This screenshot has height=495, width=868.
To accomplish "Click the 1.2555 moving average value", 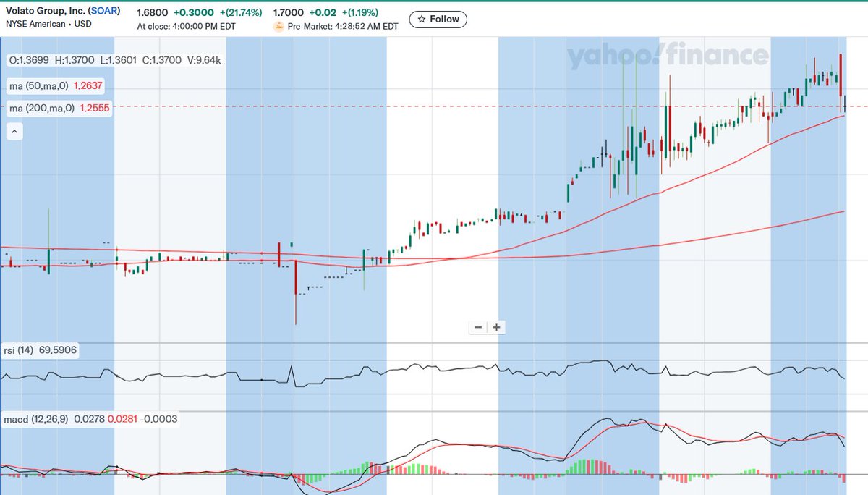I will click(94, 108).
